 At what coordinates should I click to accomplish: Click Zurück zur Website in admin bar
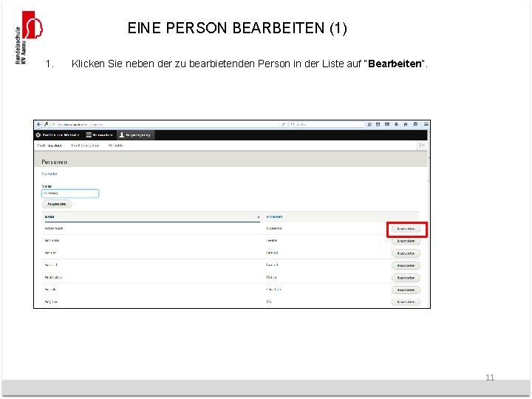[x=58, y=135]
